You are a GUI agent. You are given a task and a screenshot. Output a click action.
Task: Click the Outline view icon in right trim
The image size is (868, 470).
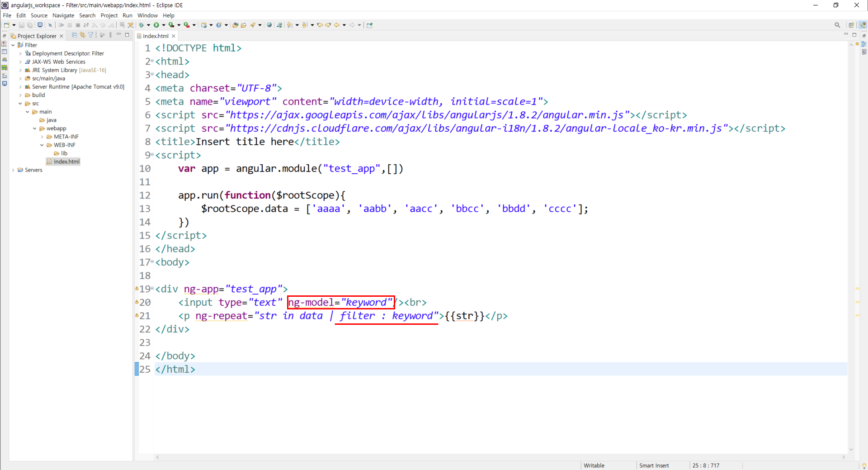coord(864,44)
